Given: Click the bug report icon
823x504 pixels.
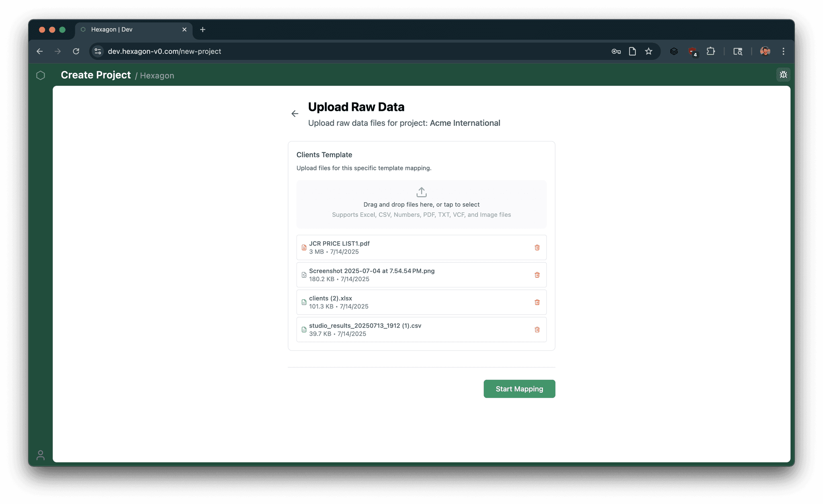Looking at the screenshot, I should [783, 75].
